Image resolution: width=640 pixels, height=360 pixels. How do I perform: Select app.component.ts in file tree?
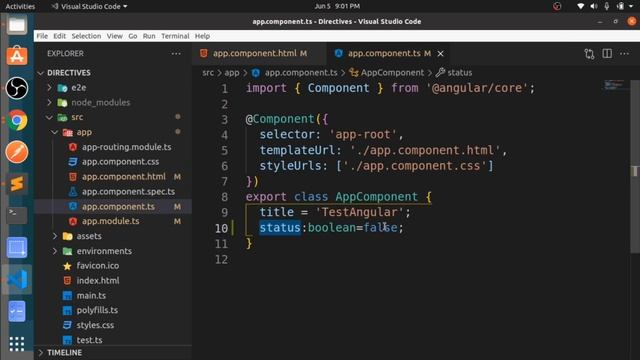[x=118, y=207]
